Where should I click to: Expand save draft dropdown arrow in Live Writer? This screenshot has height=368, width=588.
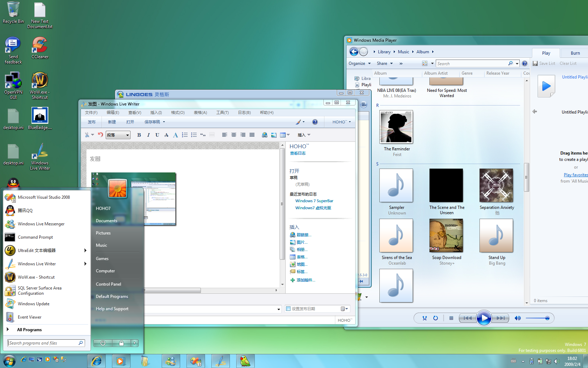pyautogui.click(x=164, y=122)
